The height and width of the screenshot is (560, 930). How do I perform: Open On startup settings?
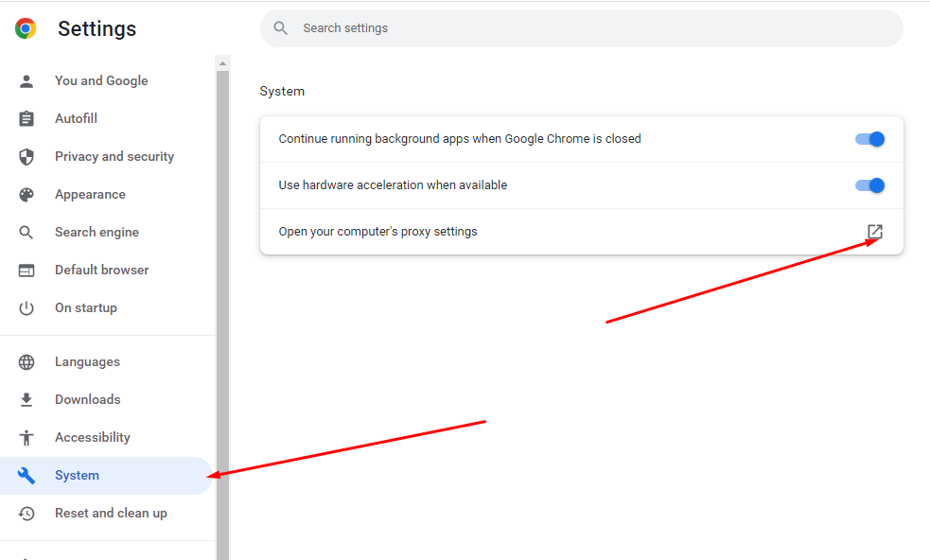point(107,307)
